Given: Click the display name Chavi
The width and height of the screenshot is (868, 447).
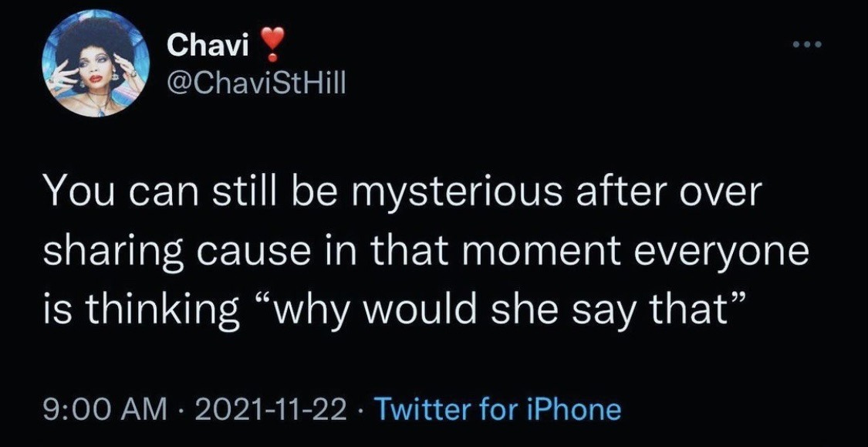Looking at the screenshot, I should click(x=208, y=48).
